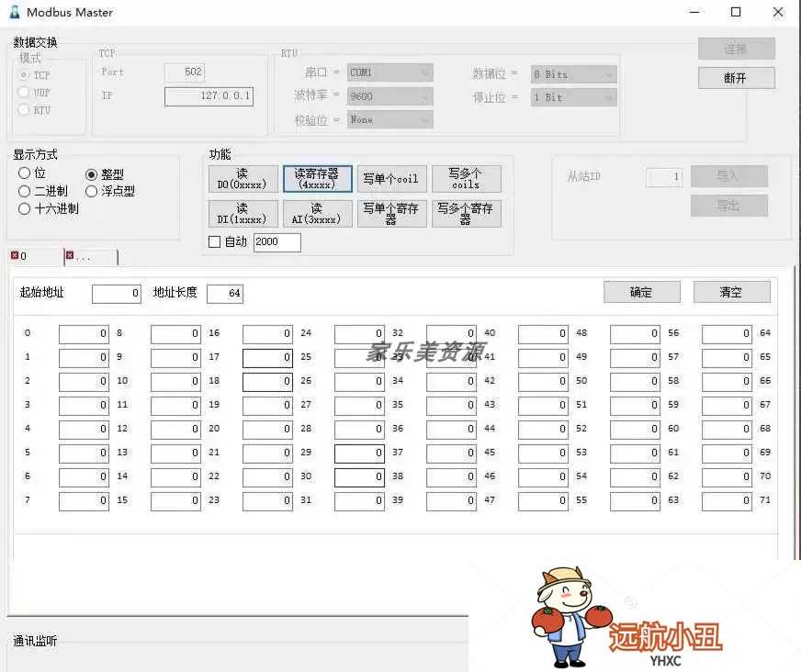Click the value field for register 0
Viewport: 801px width, 672px height.
pyautogui.click(x=84, y=334)
